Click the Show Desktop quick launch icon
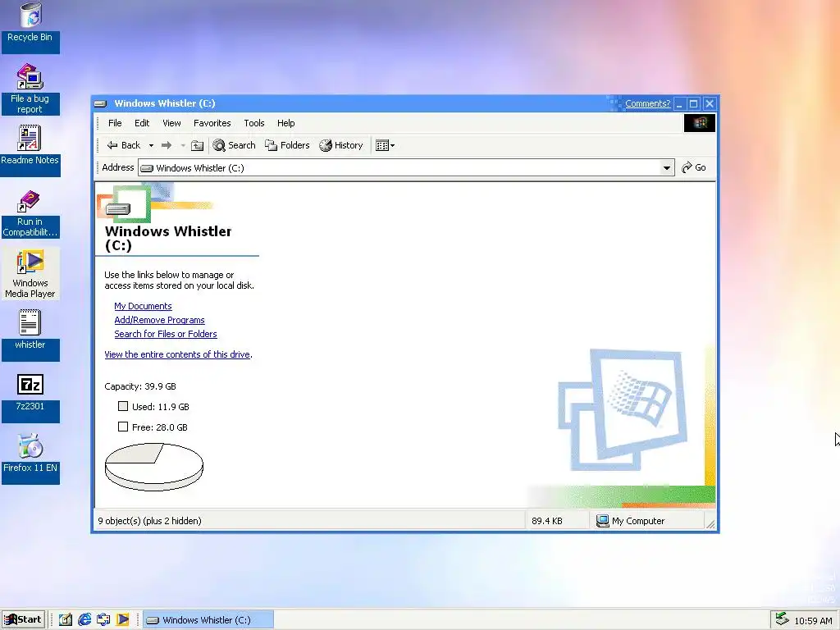 tap(66, 620)
